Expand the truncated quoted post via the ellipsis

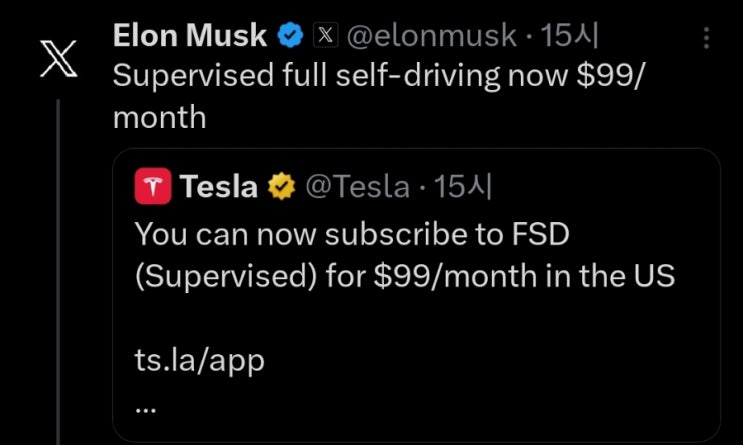145,408
